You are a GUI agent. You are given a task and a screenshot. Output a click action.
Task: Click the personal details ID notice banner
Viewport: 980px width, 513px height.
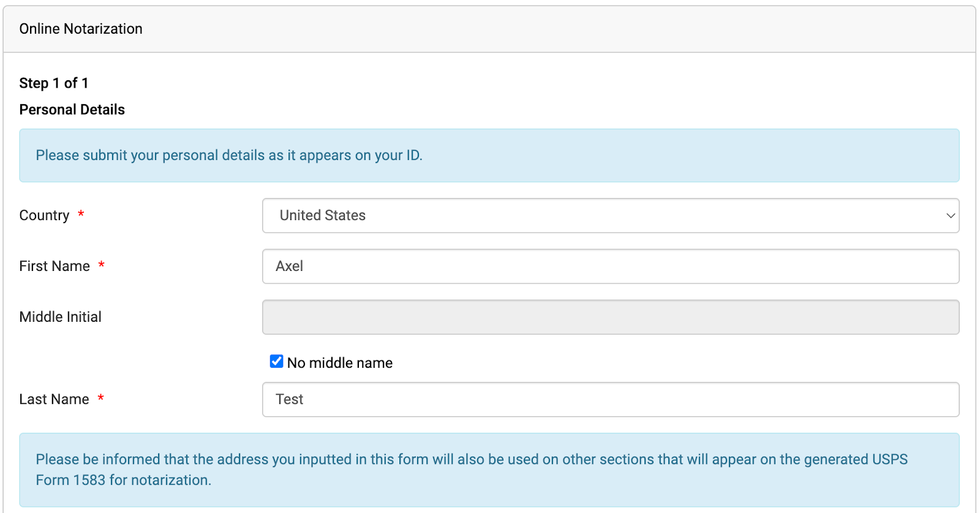(489, 156)
